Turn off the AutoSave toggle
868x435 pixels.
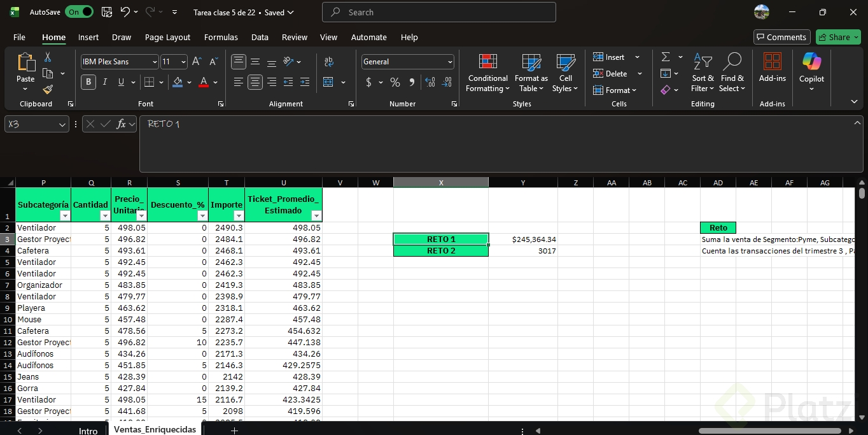pyautogui.click(x=79, y=12)
